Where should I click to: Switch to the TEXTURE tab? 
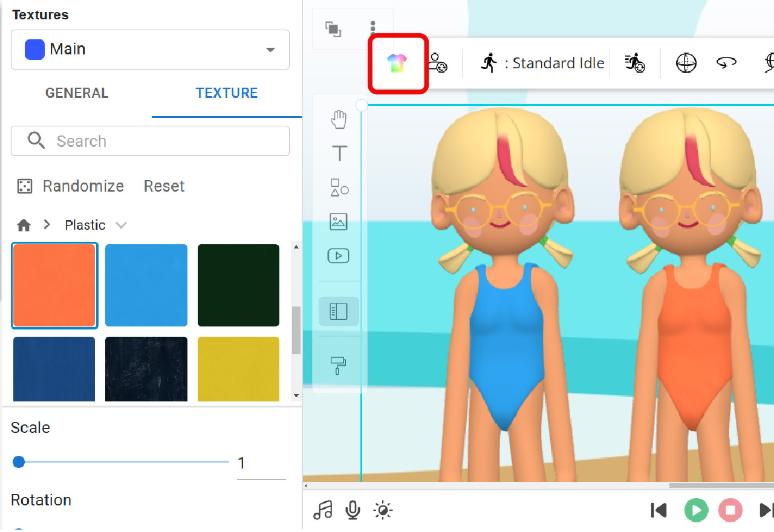[x=226, y=93]
